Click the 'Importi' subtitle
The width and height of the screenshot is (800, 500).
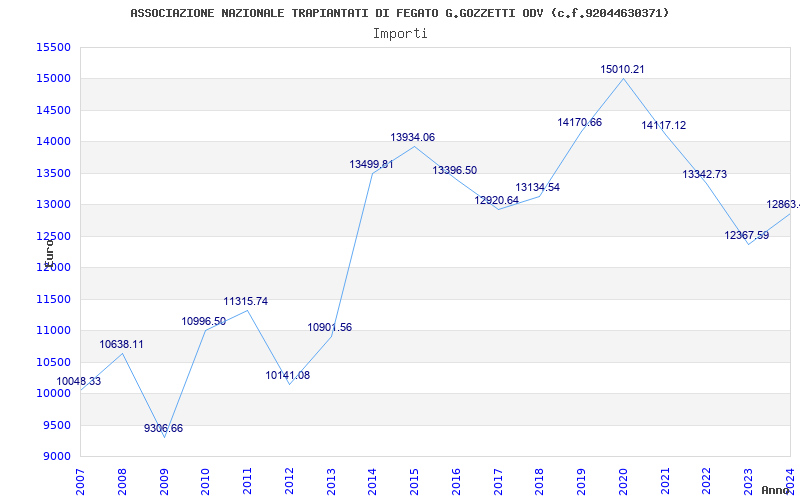click(x=400, y=34)
